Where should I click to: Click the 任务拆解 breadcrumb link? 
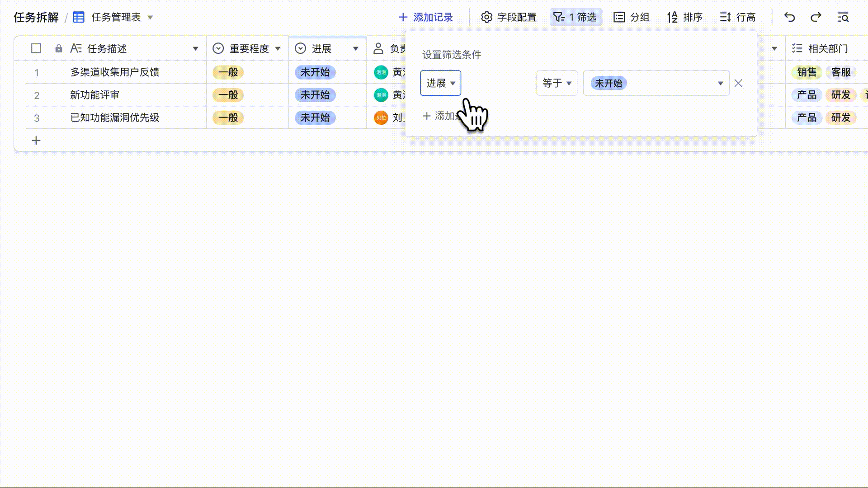pos(36,17)
